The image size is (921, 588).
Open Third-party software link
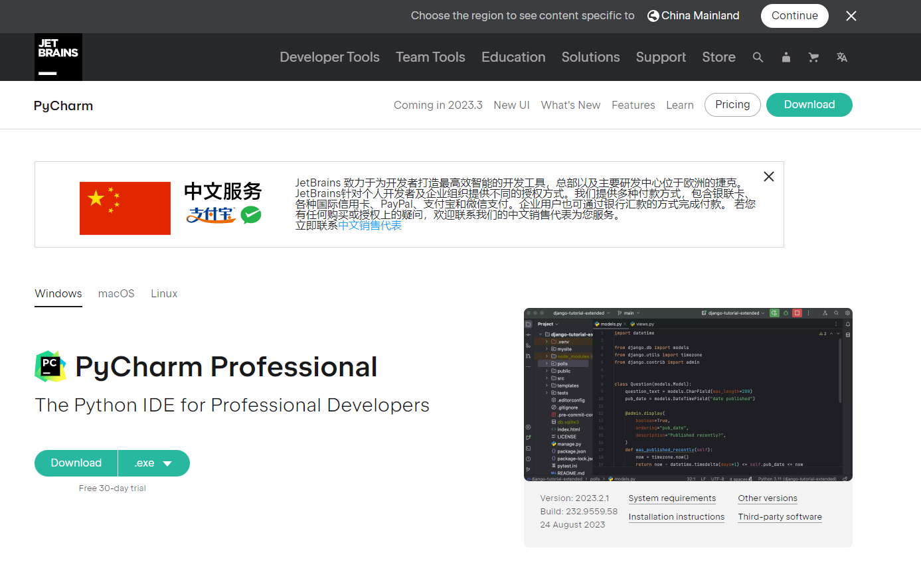pos(780,517)
